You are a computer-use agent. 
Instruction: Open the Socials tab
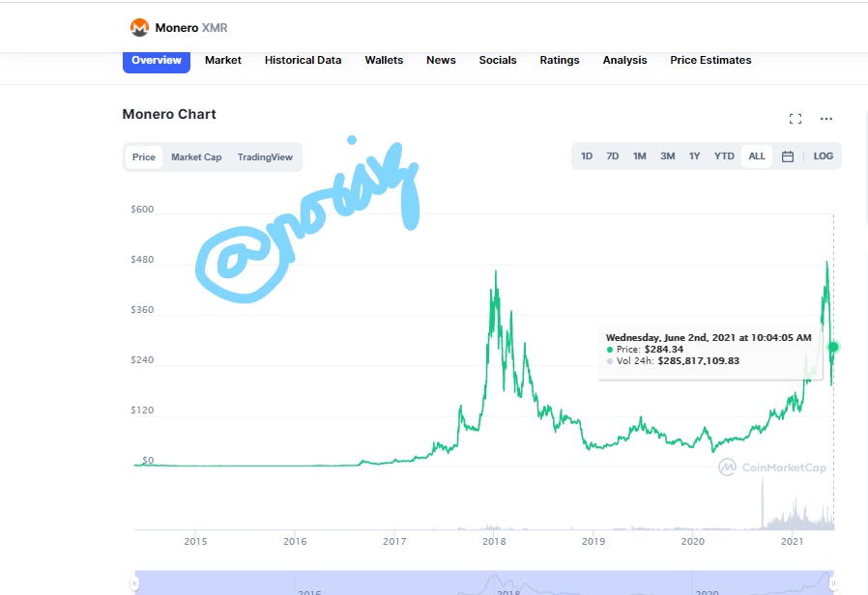click(498, 60)
